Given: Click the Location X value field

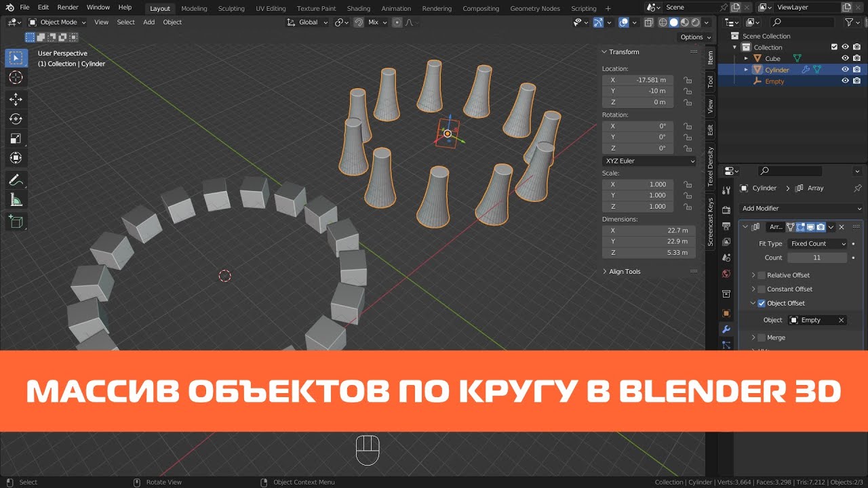Looking at the screenshot, I should (x=638, y=80).
